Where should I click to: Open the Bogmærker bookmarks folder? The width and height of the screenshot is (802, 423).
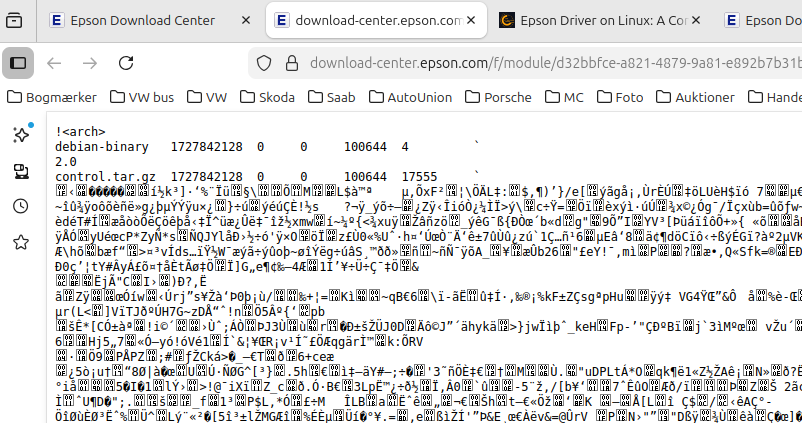point(53,97)
